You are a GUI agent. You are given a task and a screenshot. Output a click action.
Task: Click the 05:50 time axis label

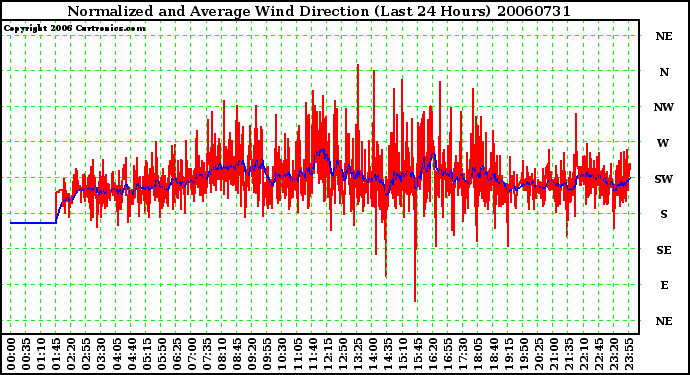point(161,354)
